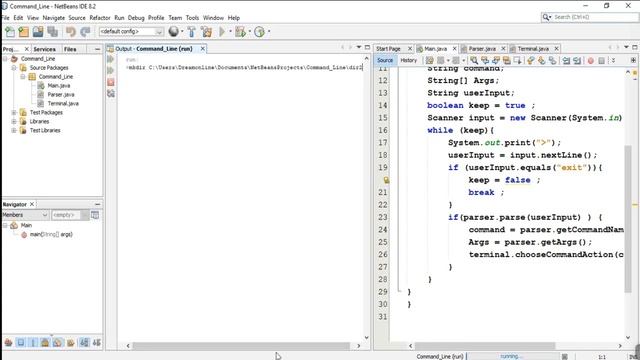Click the Profile Project icon
The width and height of the screenshot is (640, 360).
(x=259, y=31)
